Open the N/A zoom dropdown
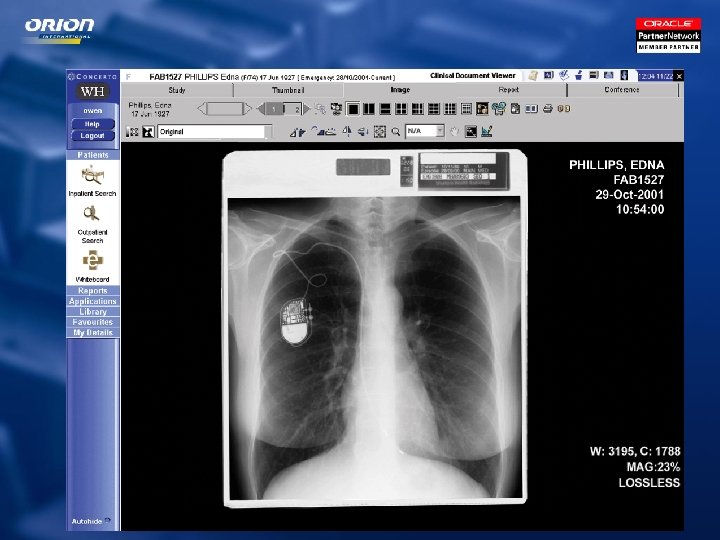This screenshot has width=720, height=540. pyautogui.click(x=425, y=131)
